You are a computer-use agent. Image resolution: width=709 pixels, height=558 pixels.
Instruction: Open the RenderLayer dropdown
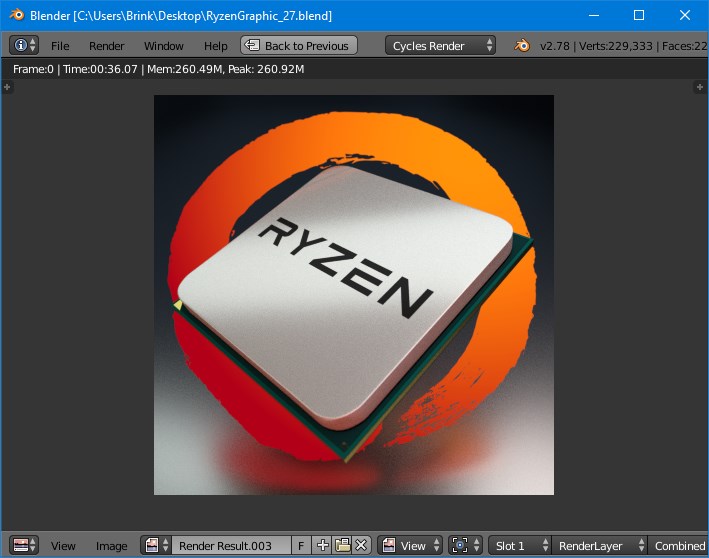point(599,545)
